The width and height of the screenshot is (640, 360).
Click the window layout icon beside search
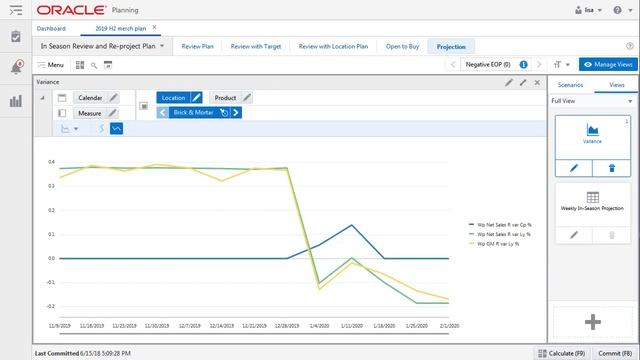(x=108, y=65)
